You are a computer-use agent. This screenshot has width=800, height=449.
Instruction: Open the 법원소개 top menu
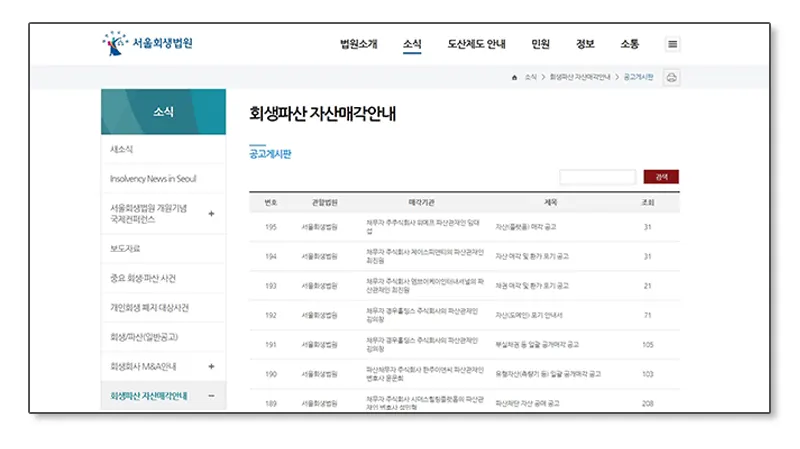coord(359,44)
